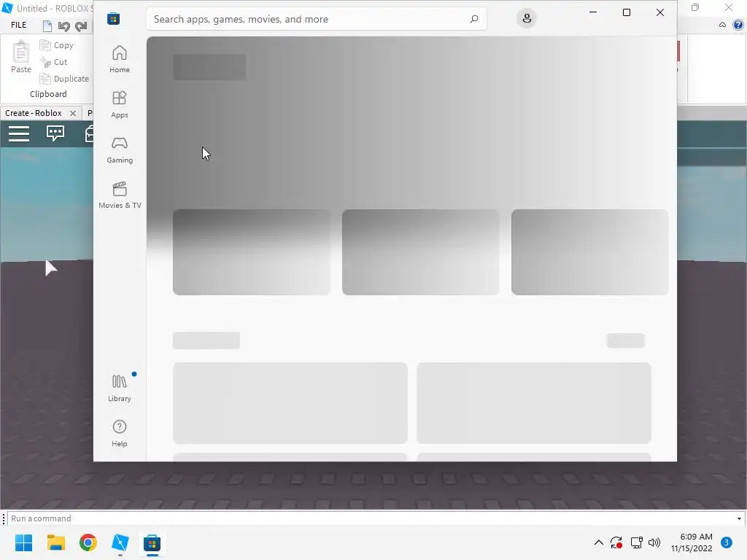This screenshot has height=560, width=747.
Task: Open the network display tray icon
Action: 636,542
